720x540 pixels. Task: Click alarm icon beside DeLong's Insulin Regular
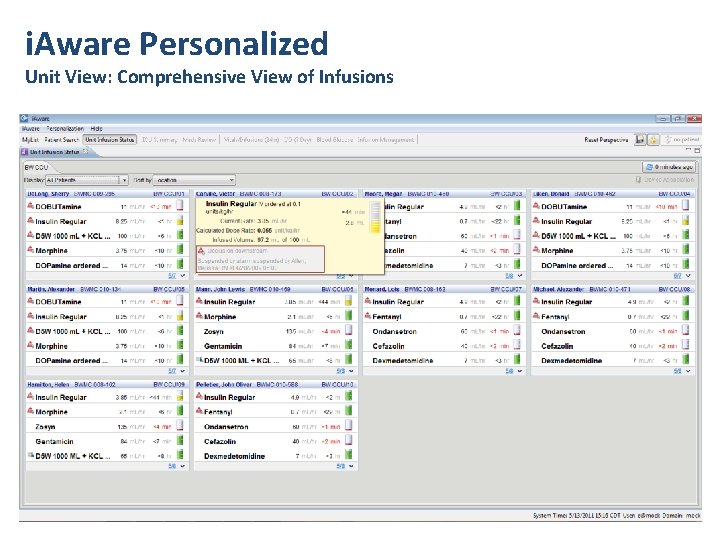tap(30, 220)
